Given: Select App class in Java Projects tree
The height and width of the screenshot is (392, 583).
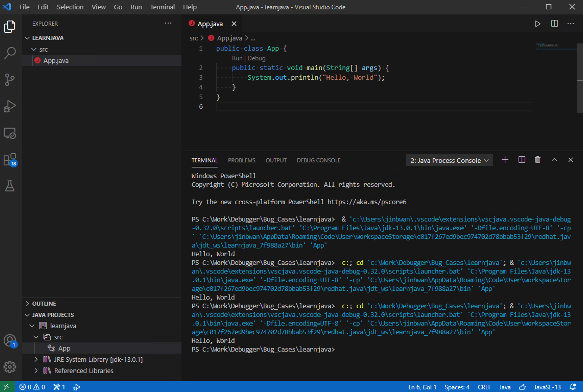Looking at the screenshot, I should 102,348.
